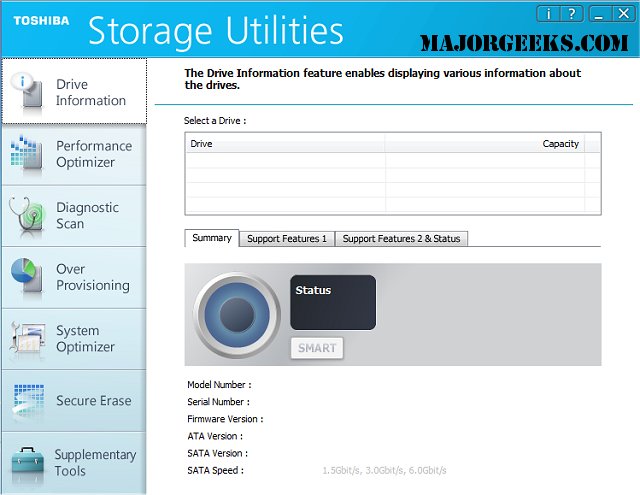Click the Drive Information description text

pyautogui.click(x=382, y=79)
